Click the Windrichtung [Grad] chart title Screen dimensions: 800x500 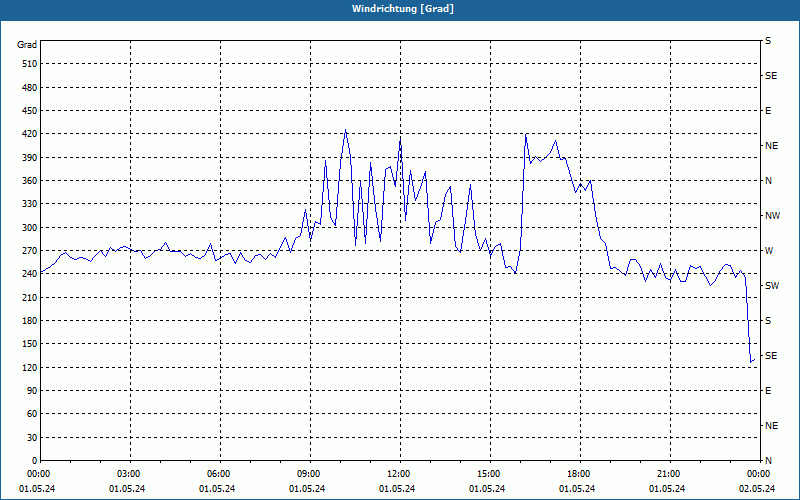tap(403, 9)
